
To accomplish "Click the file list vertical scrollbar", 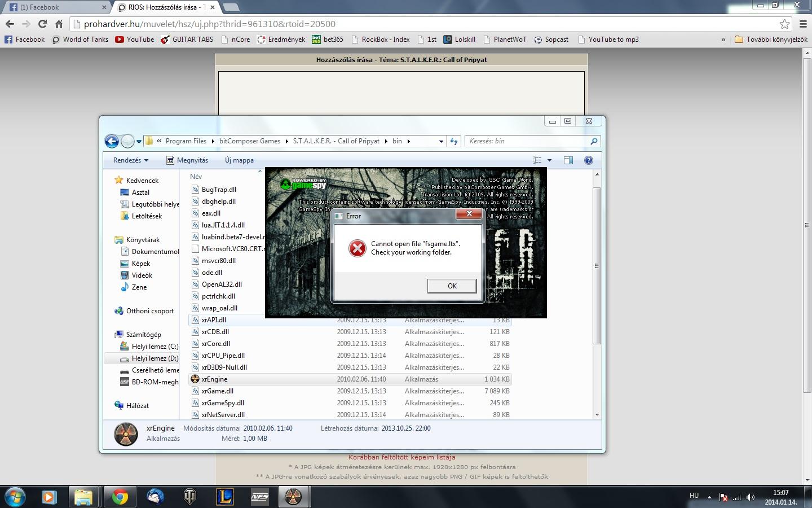I will pos(597,265).
